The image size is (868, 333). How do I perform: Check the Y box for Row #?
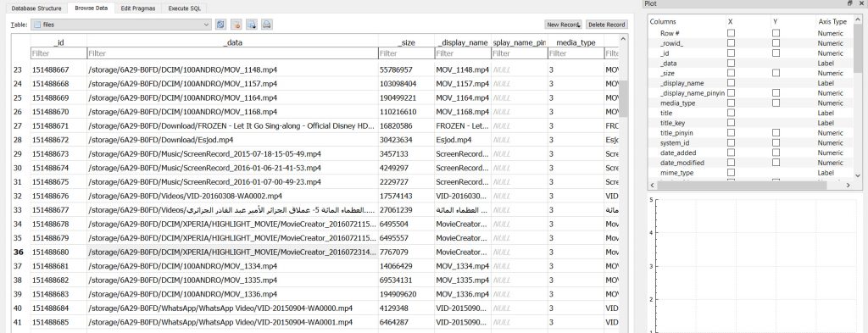(776, 33)
